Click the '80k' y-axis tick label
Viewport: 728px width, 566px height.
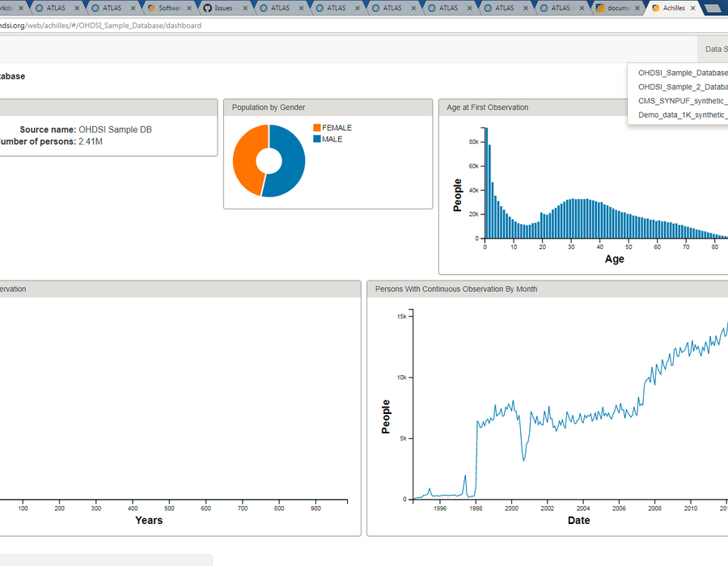point(473,142)
